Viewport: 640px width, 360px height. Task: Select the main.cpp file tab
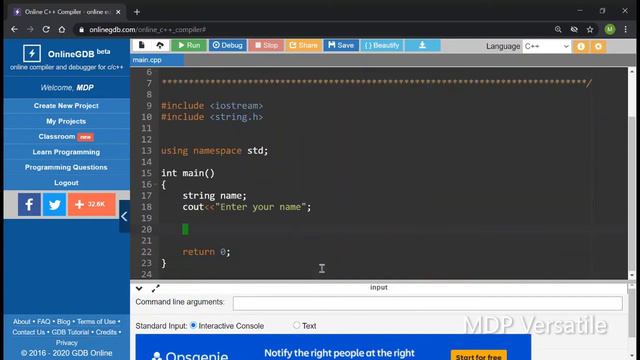point(157,60)
